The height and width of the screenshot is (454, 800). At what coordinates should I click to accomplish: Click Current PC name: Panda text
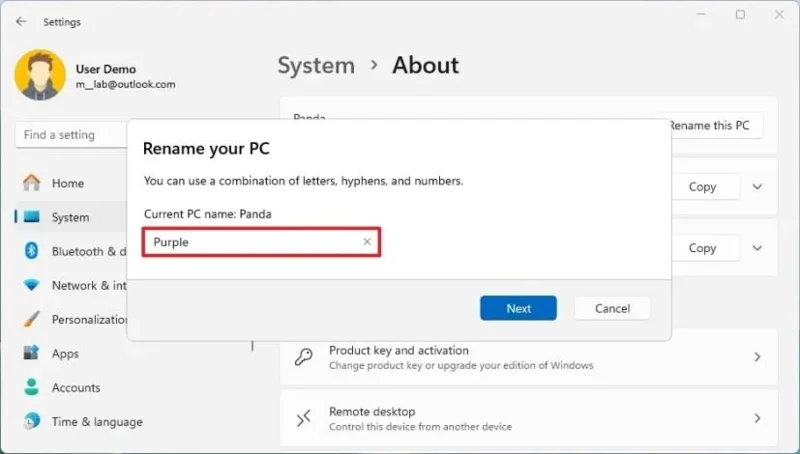(x=208, y=214)
